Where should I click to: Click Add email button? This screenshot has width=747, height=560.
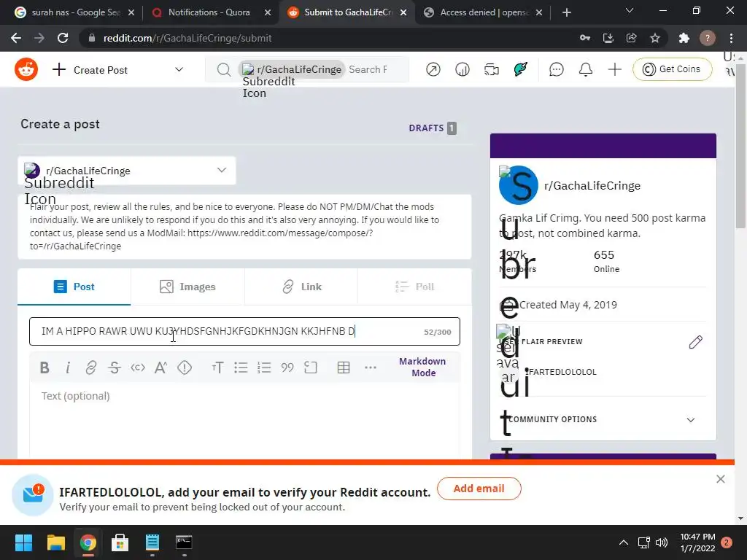click(479, 489)
